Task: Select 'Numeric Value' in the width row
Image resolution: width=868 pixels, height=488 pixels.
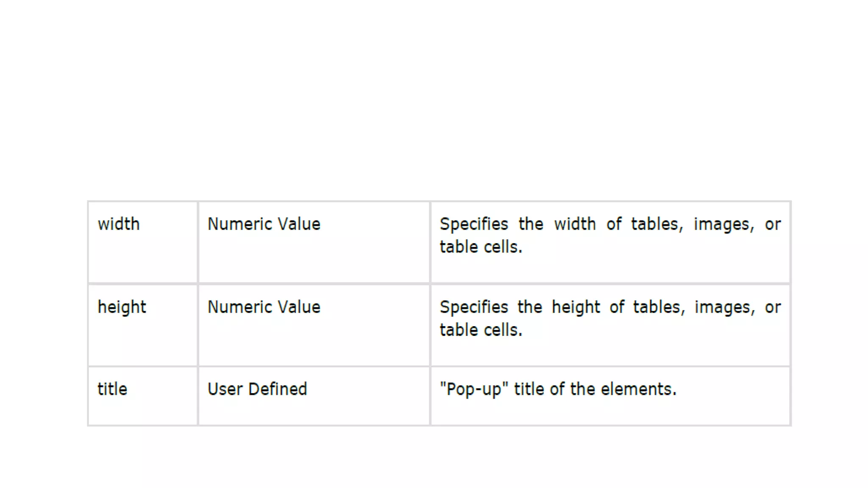Action: coord(264,224)
